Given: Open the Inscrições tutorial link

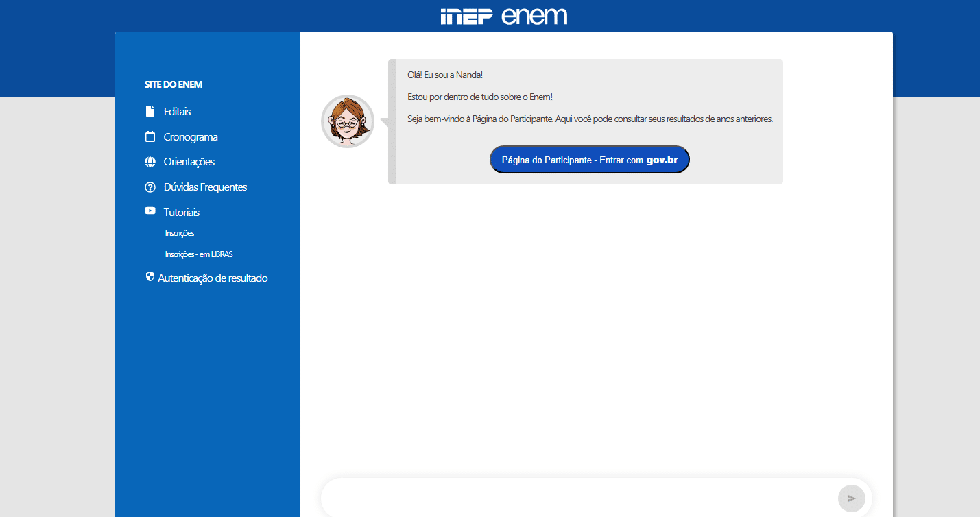Looking at the screenshot, I should 180,233.
